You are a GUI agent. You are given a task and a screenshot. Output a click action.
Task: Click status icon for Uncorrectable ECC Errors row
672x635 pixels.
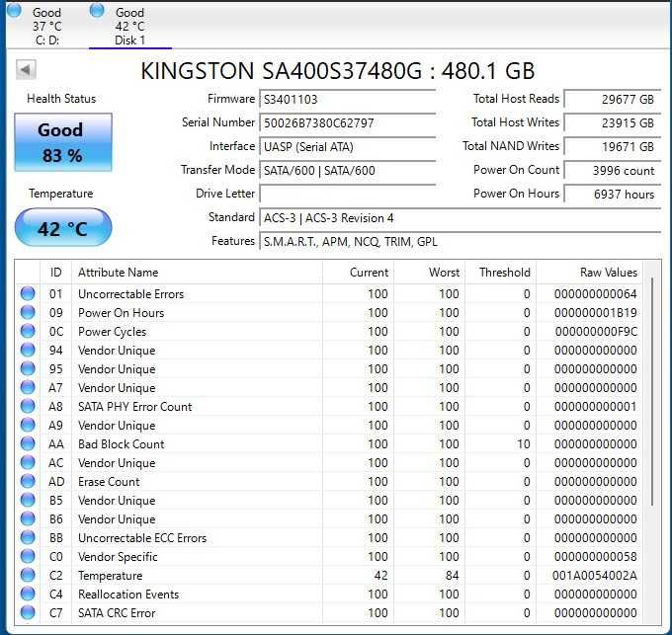(28, 538)
